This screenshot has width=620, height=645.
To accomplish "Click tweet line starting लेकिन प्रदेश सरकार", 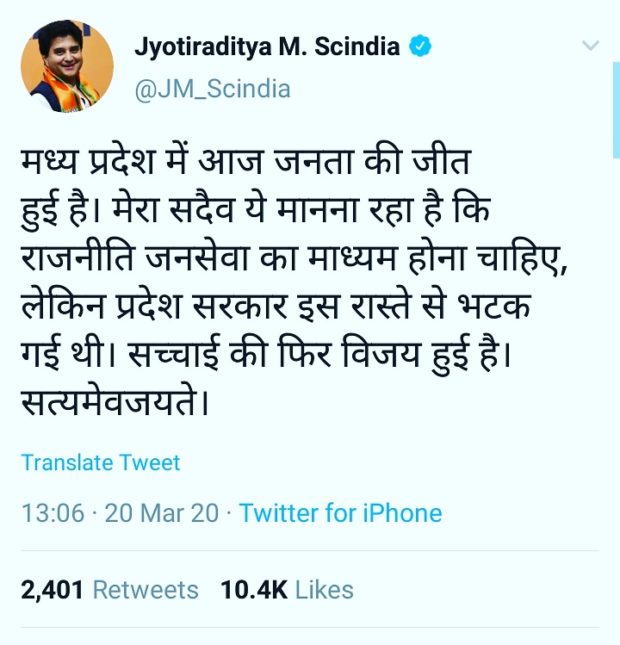I will 276,306.
